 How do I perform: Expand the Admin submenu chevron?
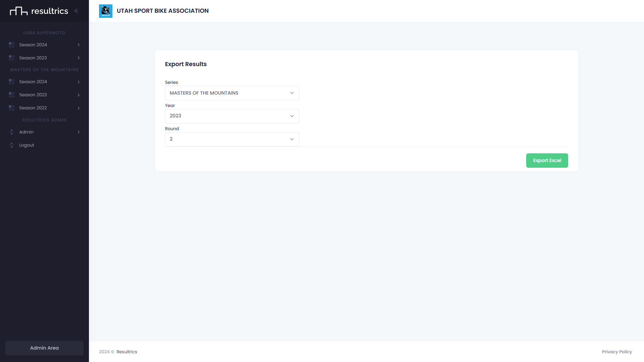79,132
